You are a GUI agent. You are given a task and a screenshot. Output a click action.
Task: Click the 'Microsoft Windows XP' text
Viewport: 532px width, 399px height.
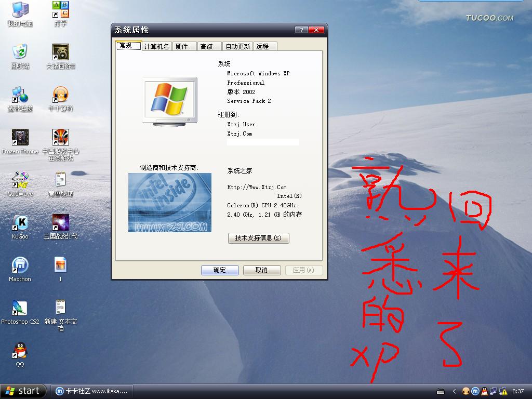click(258, 74)
